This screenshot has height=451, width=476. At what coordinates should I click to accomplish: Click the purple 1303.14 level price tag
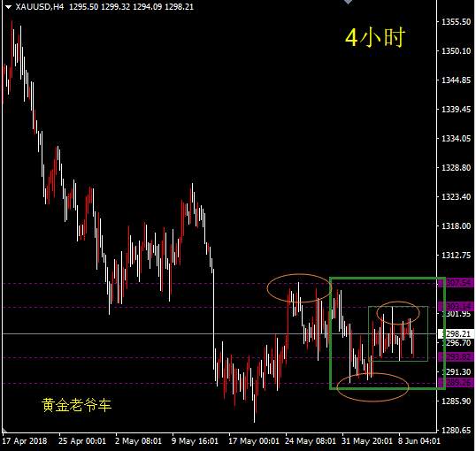[457, 306]
